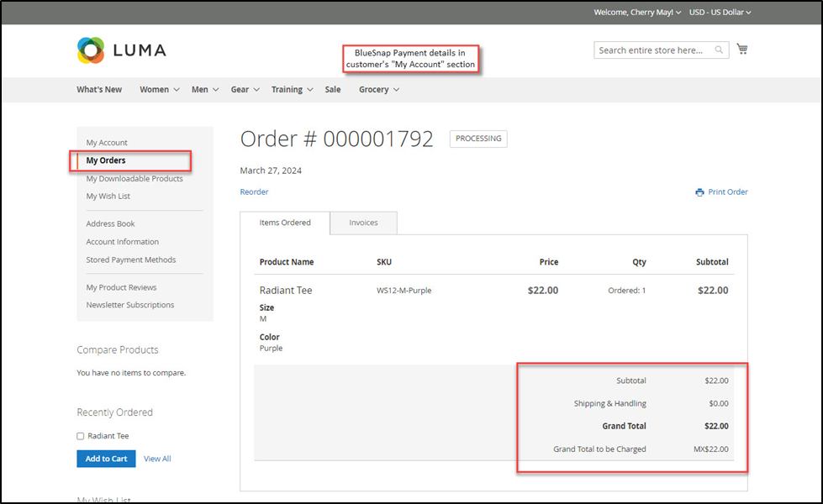
Task: Check the Radiant Tee reorder checkbox
Action: (81, 436)
